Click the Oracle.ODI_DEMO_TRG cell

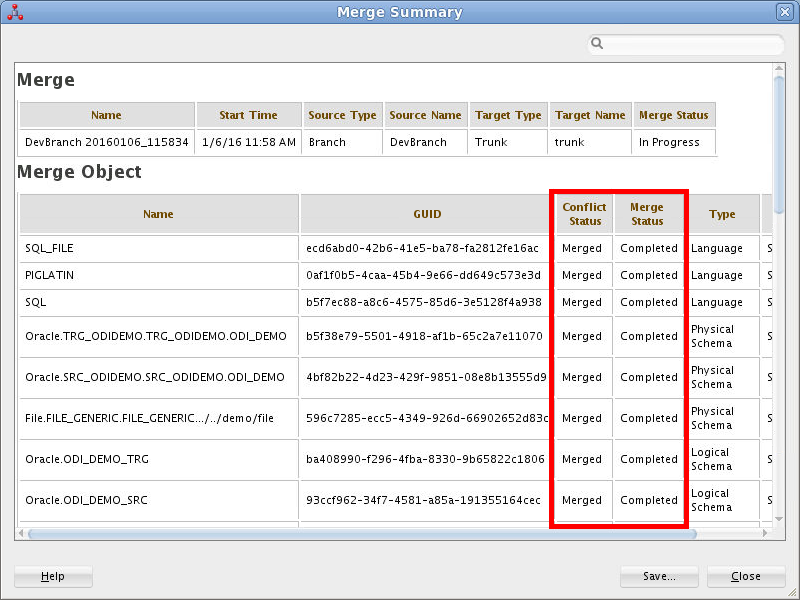(159, 459)
